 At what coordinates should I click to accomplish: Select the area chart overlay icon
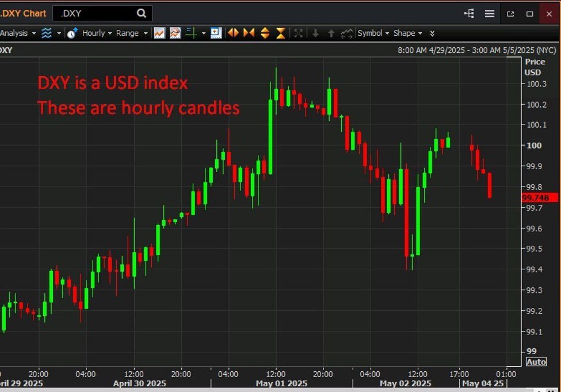174,33
